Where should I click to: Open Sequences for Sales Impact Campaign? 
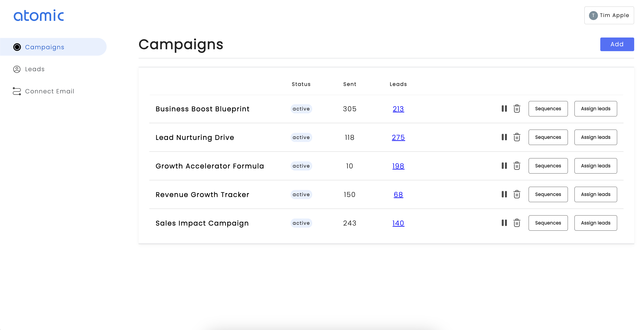point(548,223)
